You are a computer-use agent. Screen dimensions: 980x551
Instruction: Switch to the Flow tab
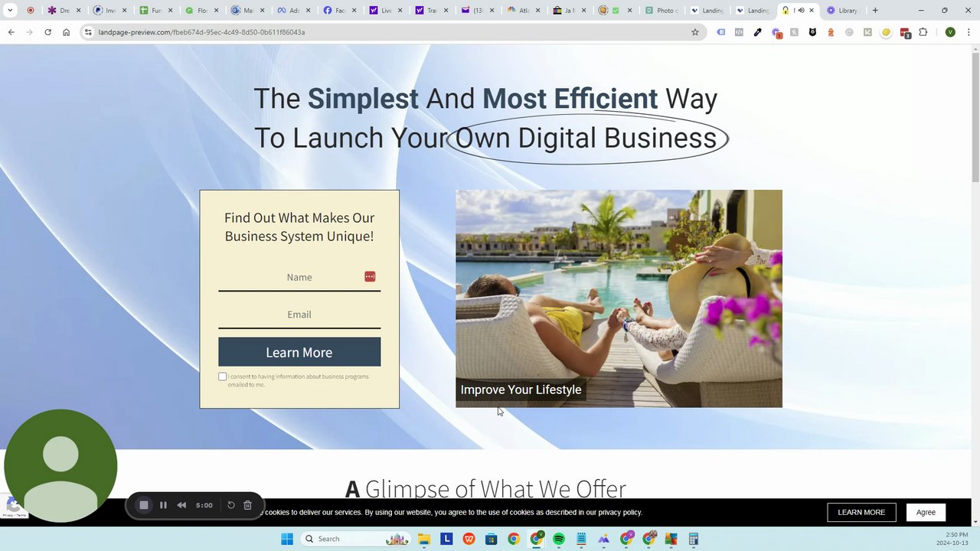[202, 10]
